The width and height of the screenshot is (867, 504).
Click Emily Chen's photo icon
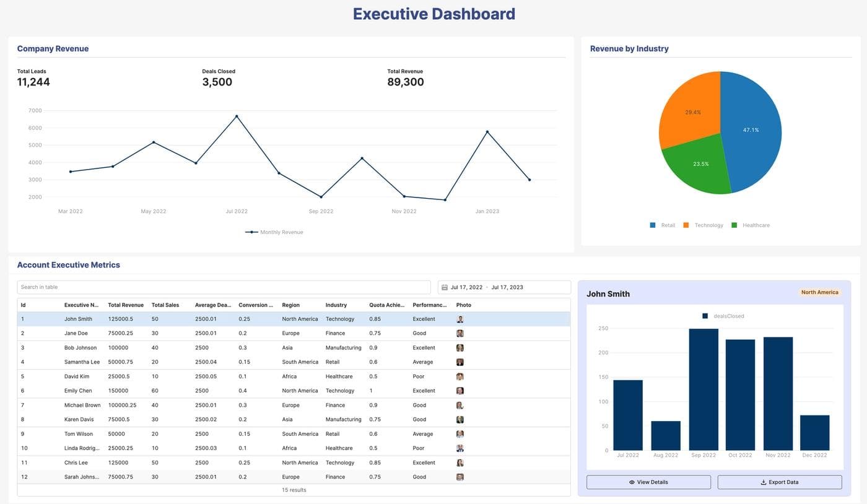coord(460,390)
